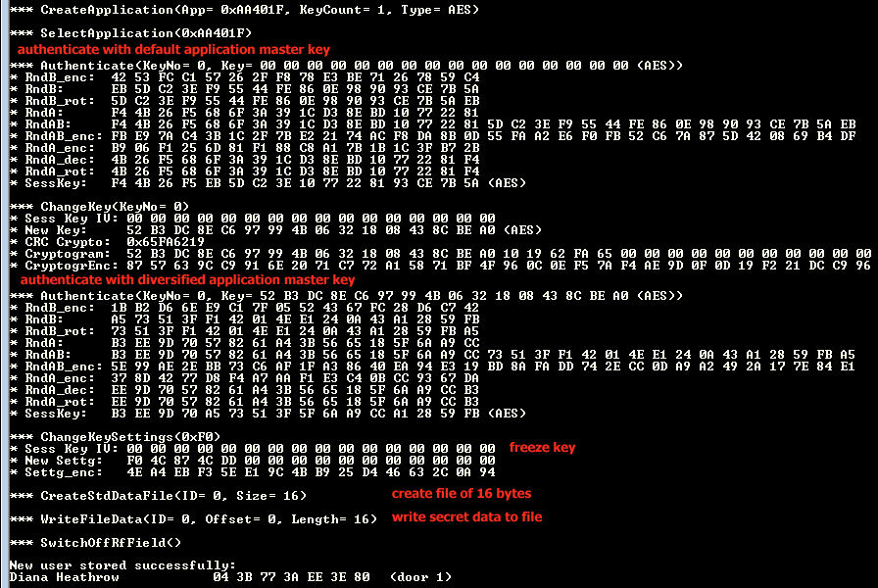Click the CreateStdDataFile command line
This screenshot has height=588, width=878.
(x=159, y=496)
